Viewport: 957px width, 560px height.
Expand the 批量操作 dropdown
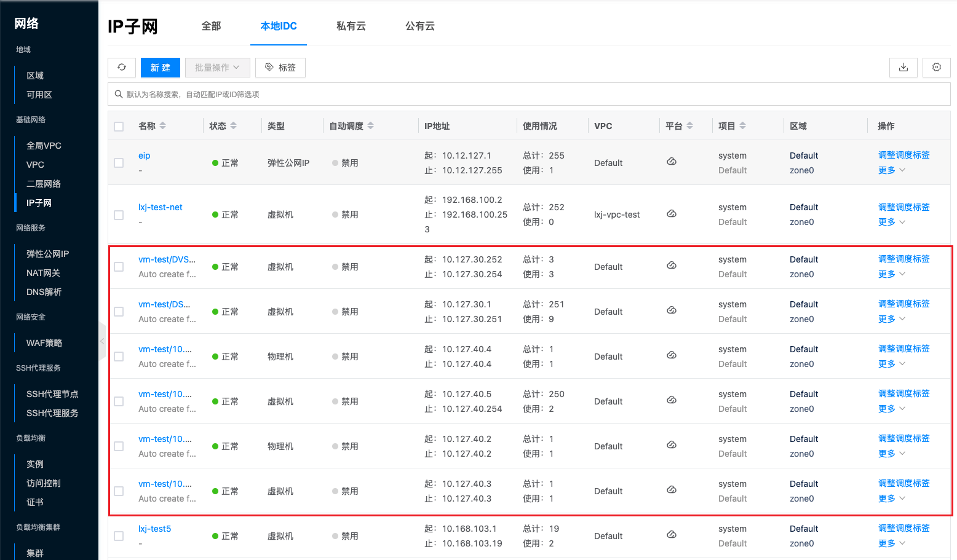217,68
